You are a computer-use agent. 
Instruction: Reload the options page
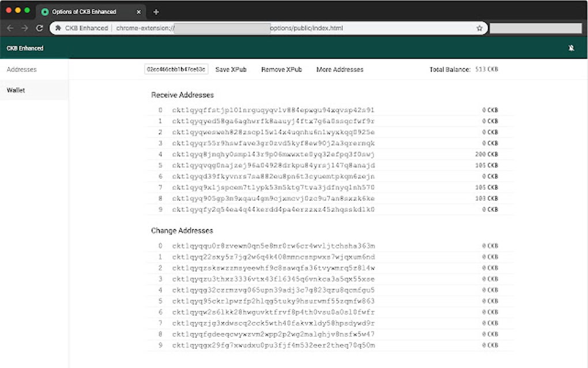(x=39, y=27)
